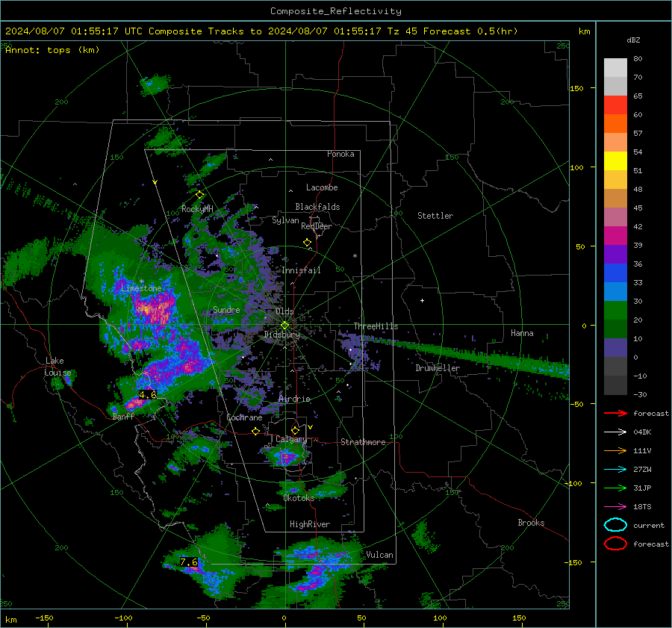Click the yellow diamond marker near RedDeer
This screenshot has width=672, height=628.
[x=307, y=243]
